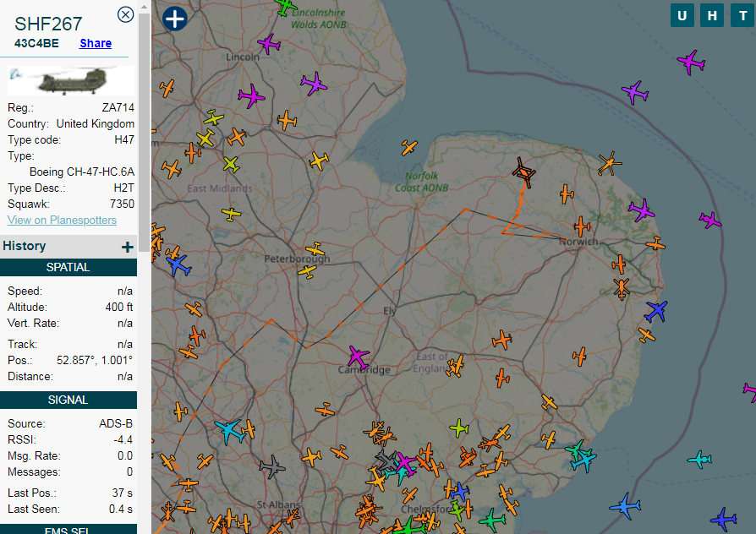
Task: Click the hex code 43C4BE
Action: pos(36,43)
